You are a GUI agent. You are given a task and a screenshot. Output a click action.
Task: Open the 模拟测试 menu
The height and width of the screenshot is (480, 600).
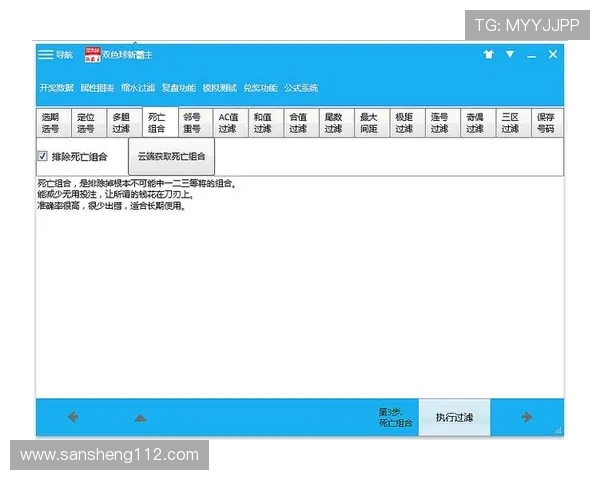coord(220,88)
